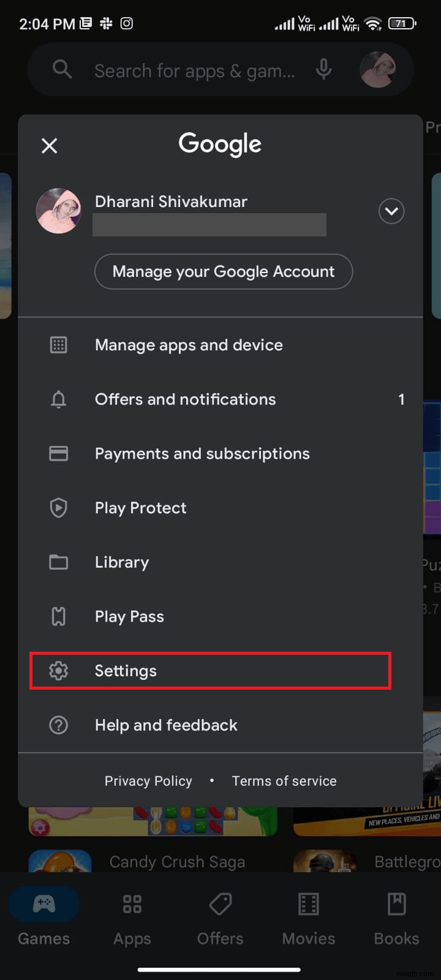Click the Play Pass ticket icon
Image resolution: width=441 pixels, height=980 pixels.
click(58, 616)
